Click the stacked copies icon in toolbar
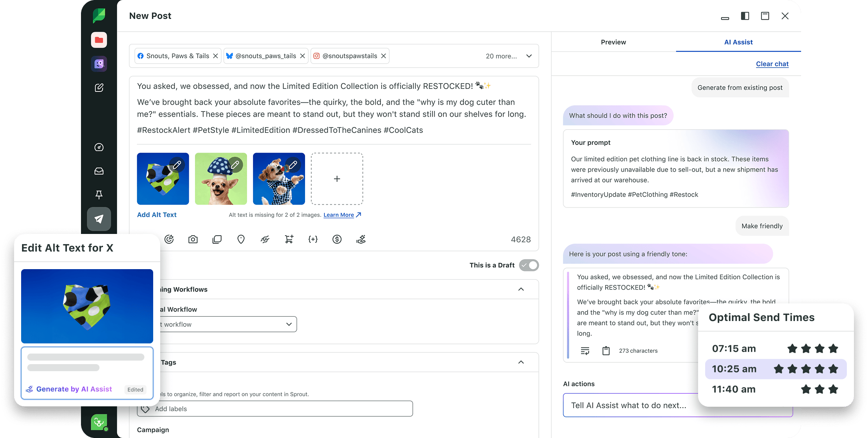 coord(217,239)
